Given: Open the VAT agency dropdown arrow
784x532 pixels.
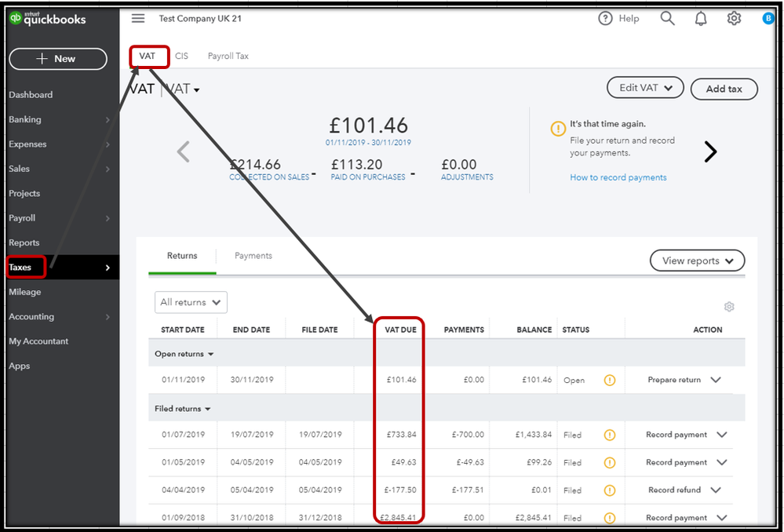Looking at the screenshot, I should (x=196, y=90).
